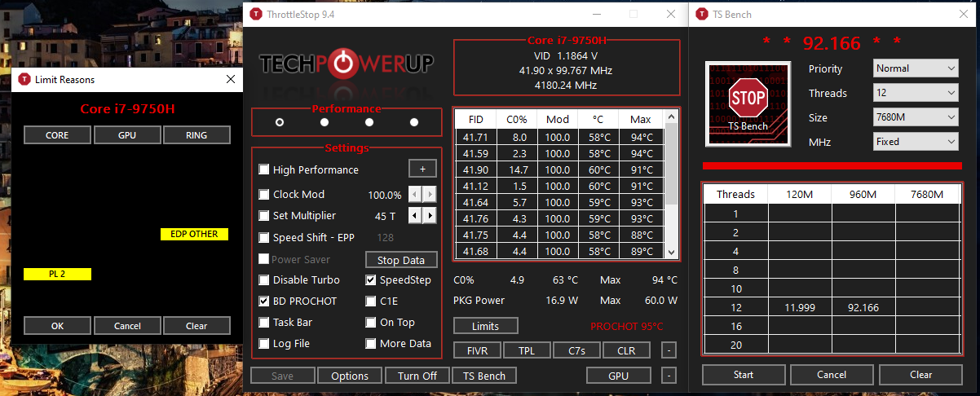Open the C7s window
Screen dimensions: 980x396
[576, 350]
